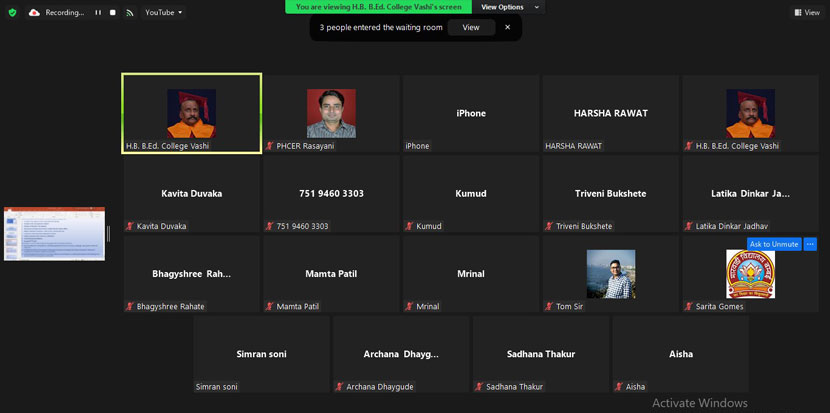The height and width of the screenshot is (413, 830).
Task: Click View button in waiting room notification
Action: (x=470, y=27)
